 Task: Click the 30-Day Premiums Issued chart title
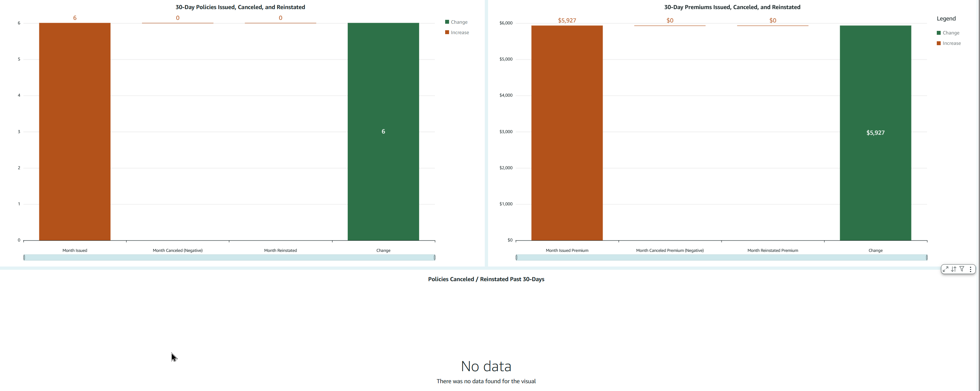(x=732, y=7)
